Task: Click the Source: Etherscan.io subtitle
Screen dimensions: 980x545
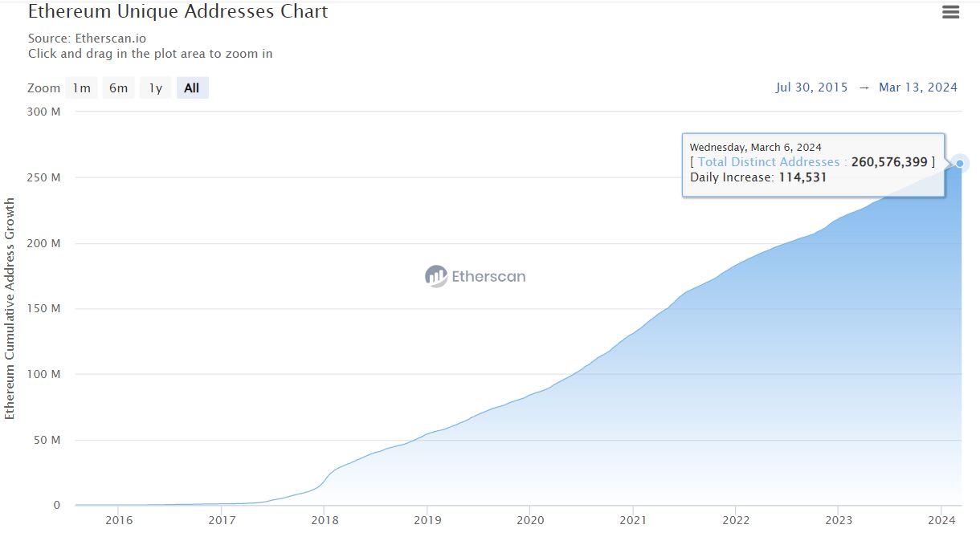Action: click(x=87, y=38)
